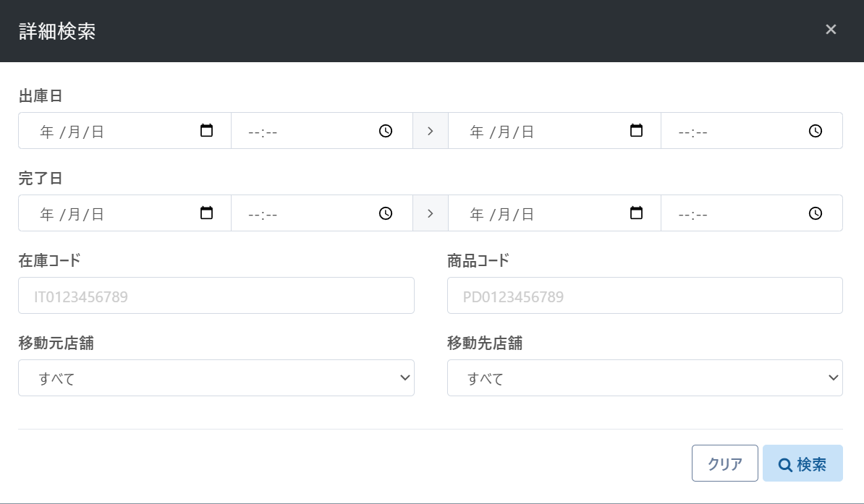Image resolution: width=864 pixels, height=504 pixels.
Task: Open calendar picker for 完了日 start date
Action: coord(207,213)
